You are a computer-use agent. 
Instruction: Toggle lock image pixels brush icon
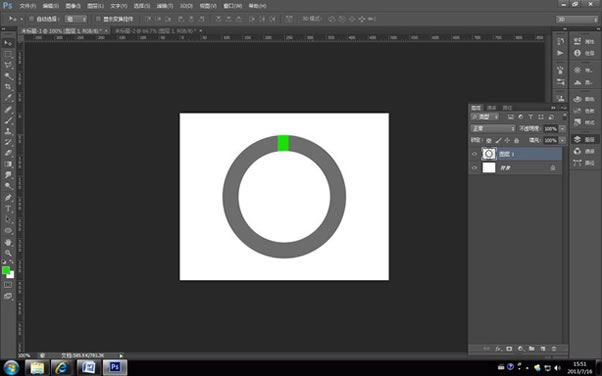click(498, 141)
